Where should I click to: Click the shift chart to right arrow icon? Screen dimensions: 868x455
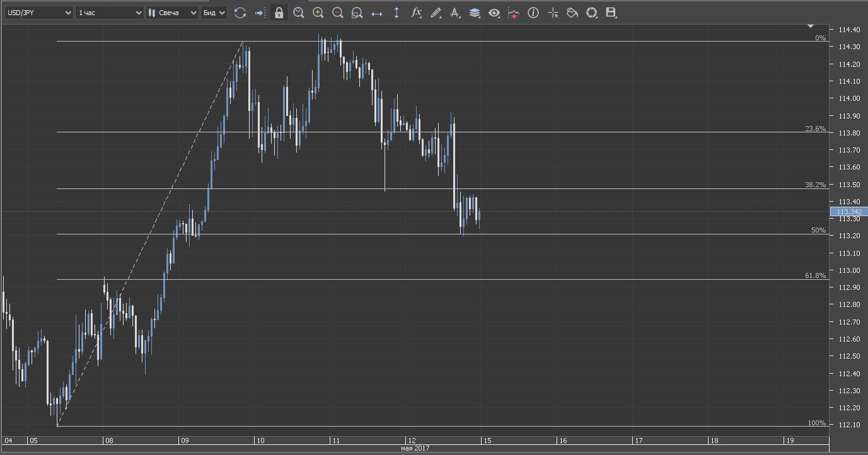259,13
